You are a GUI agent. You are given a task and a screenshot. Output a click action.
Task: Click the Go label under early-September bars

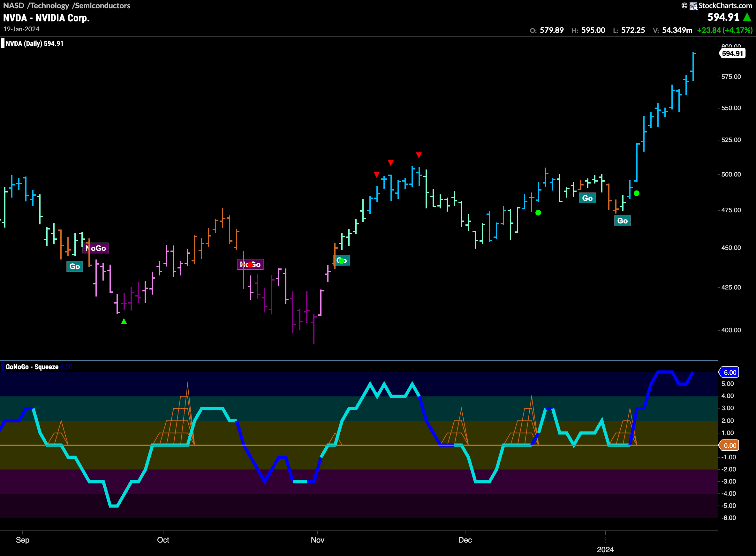(x=75, y=267)
